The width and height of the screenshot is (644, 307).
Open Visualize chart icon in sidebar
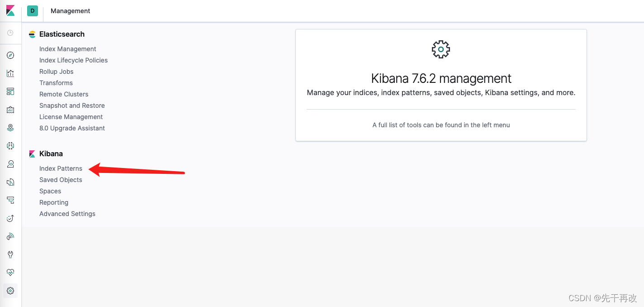click(10, 73)
